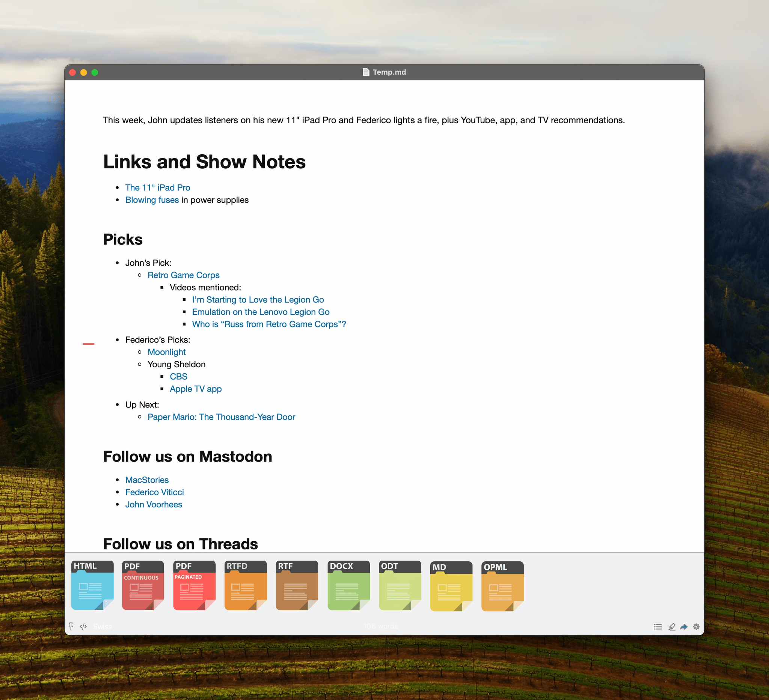Click the Federico's Picks list item
The width and height of the screenshot is (769, 700).
click(158, 340)
